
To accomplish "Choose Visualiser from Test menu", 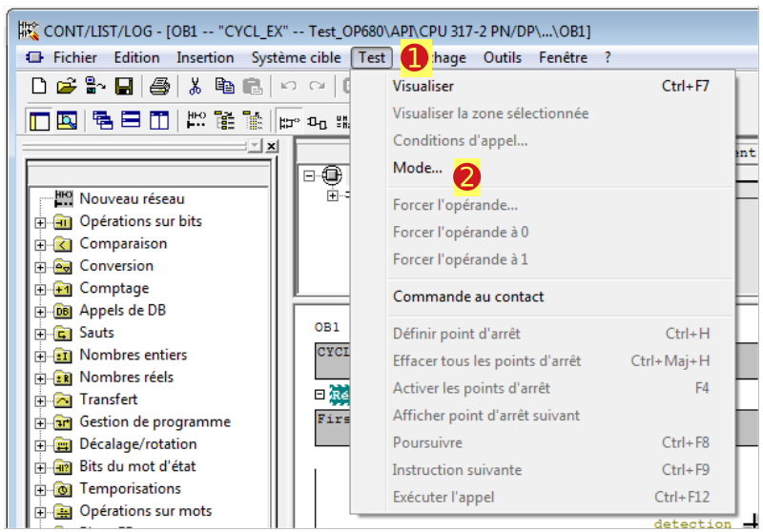I will tap(551, 86).
